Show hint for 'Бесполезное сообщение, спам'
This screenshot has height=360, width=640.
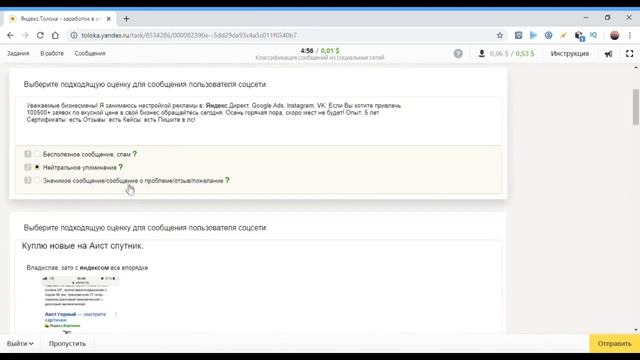pos(135,154)
